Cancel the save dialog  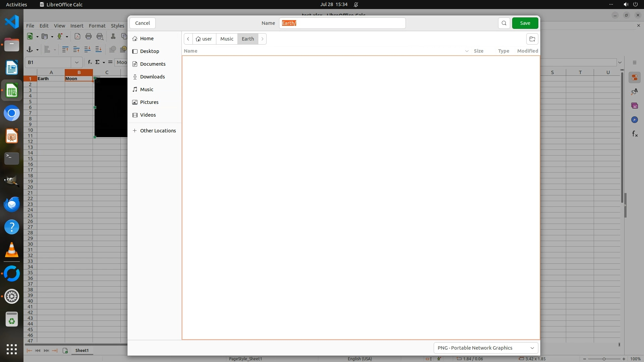pos(142,23)
